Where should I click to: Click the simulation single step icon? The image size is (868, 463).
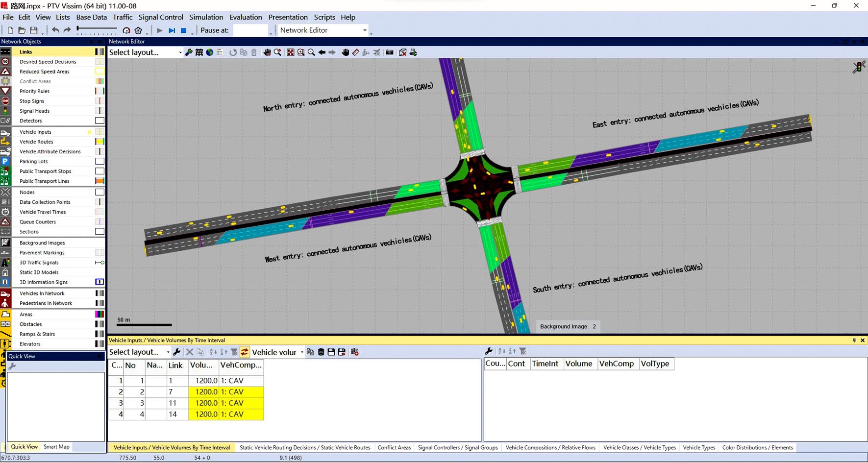coord(172,30)
